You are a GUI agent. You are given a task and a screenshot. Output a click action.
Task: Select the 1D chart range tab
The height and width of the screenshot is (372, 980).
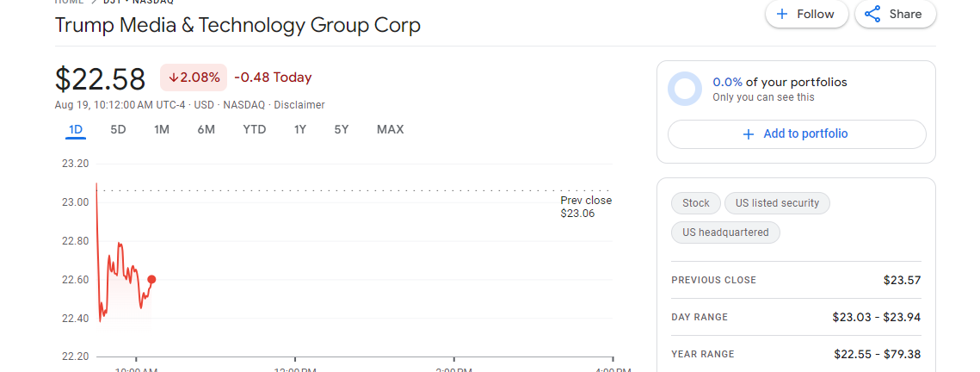tap(76, 130)
